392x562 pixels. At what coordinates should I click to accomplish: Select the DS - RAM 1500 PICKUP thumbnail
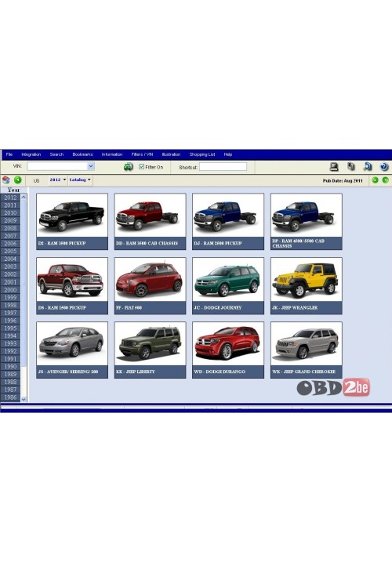point(72,285)
